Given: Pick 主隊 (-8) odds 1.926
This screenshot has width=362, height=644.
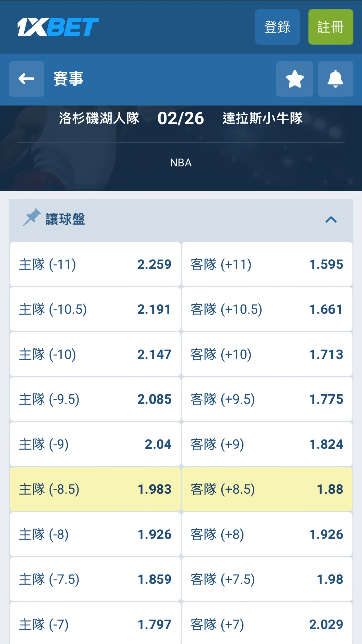Looking at the screenshot, I should (x=95, y=534).
